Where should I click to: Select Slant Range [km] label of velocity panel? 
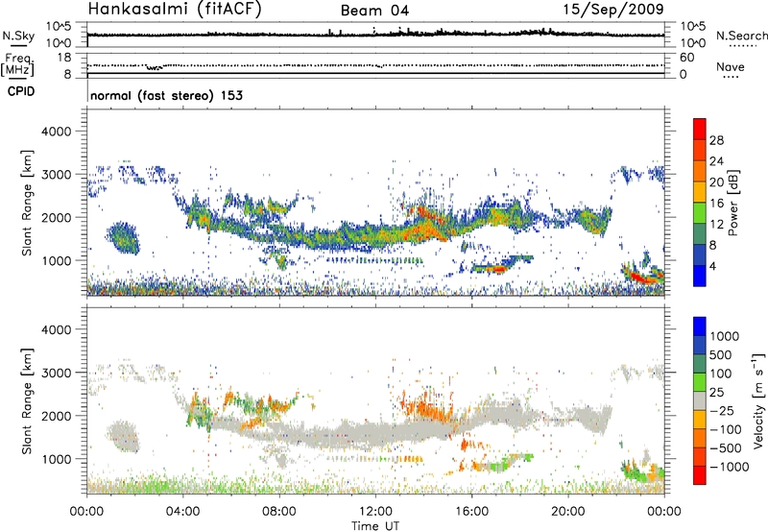pyautogui.click(x=27, y=400)
